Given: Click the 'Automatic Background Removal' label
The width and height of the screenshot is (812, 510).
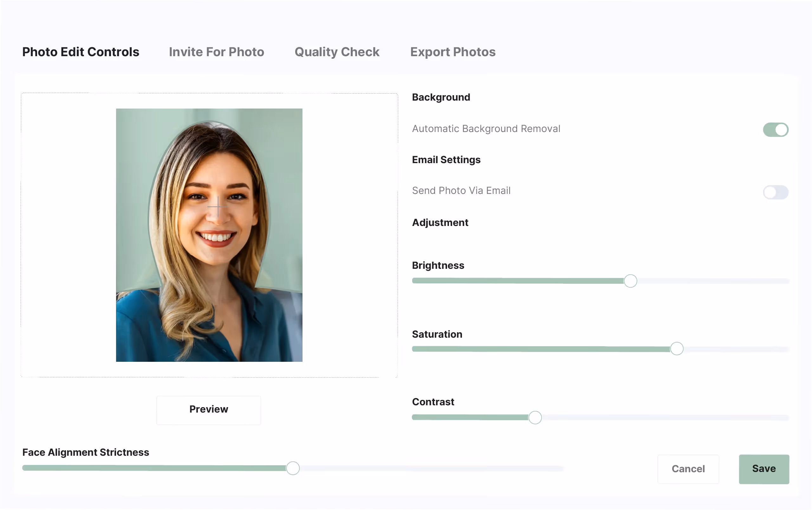Looking at the screenshot, I should (x=486, y=129).
